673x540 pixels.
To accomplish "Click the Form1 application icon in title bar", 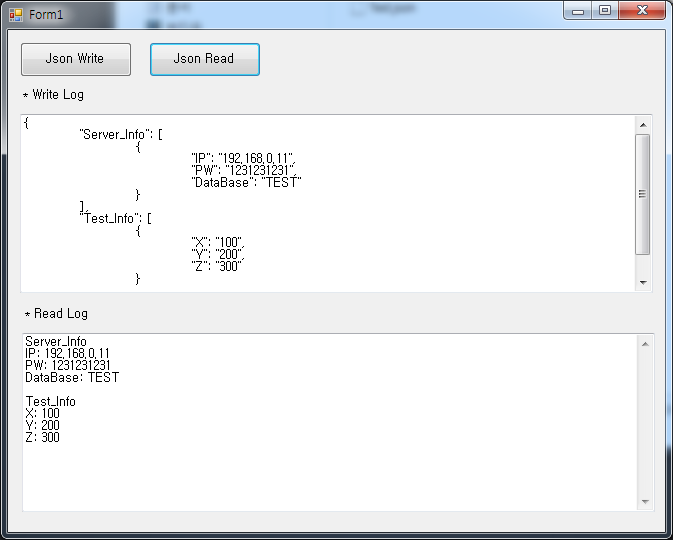I will coord(16,15).
